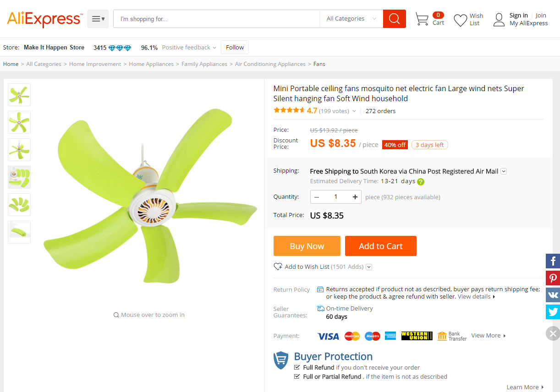Open the All Categories search dropdown
The height and width of the screenshot is (392, 560).
[351, 19]
